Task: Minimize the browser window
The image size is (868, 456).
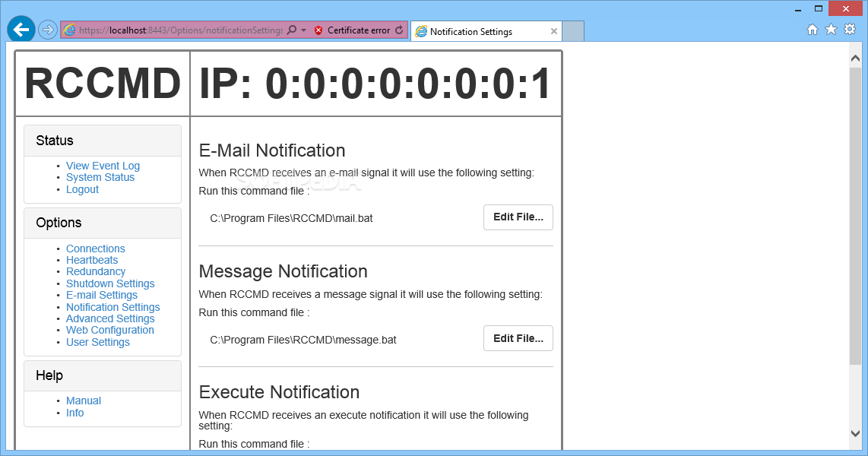Action: tap(798, 9)
